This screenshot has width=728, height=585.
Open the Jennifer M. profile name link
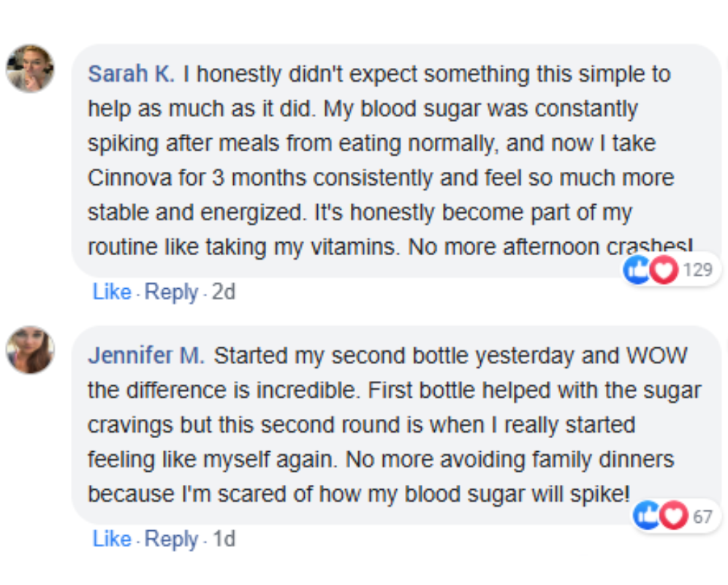[146, 356]
